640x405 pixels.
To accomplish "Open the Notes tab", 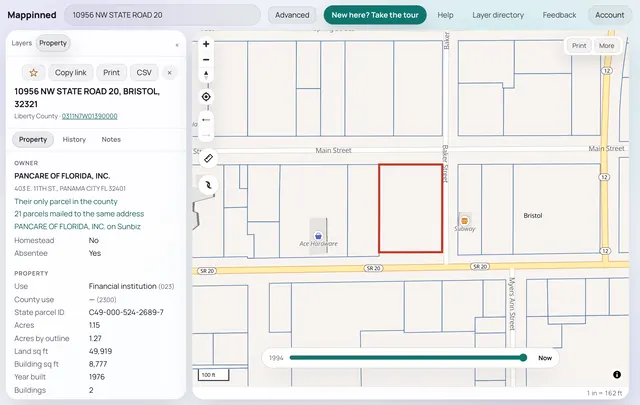I will tap(111, 140).
